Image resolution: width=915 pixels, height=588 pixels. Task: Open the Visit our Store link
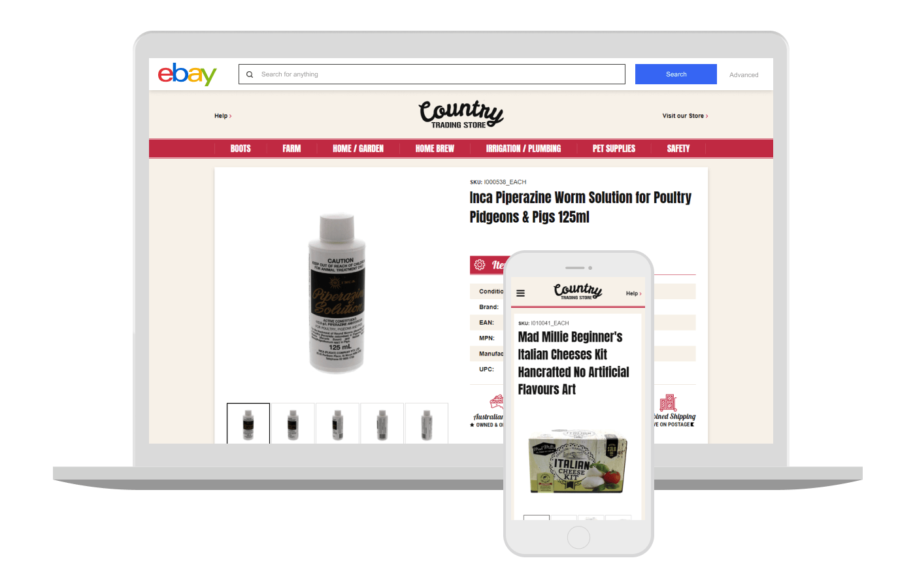click(x=685, y=116)
